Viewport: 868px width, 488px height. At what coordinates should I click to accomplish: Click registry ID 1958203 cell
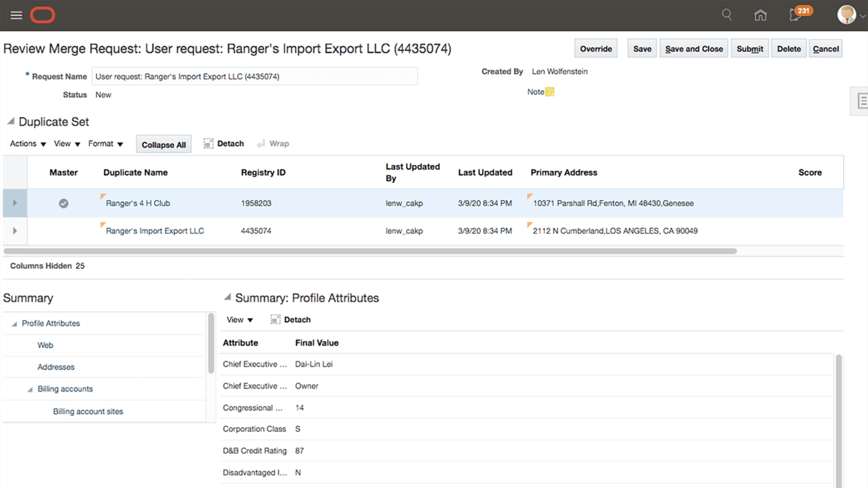point(256,203)
